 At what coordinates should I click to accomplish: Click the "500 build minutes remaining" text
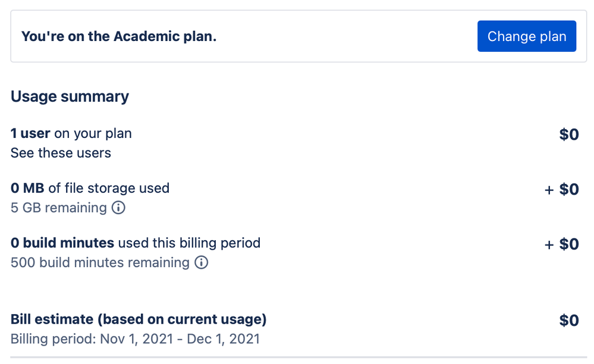pyautogui.click(x=100, y=262)
